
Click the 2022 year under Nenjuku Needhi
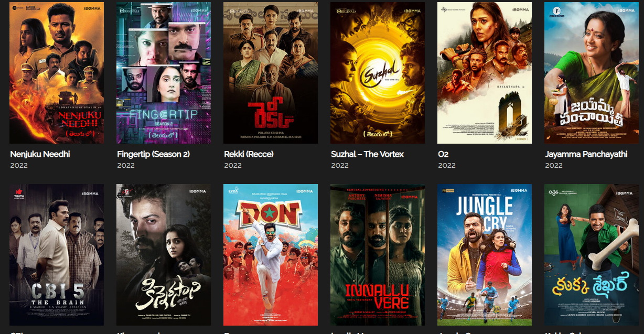19,165
